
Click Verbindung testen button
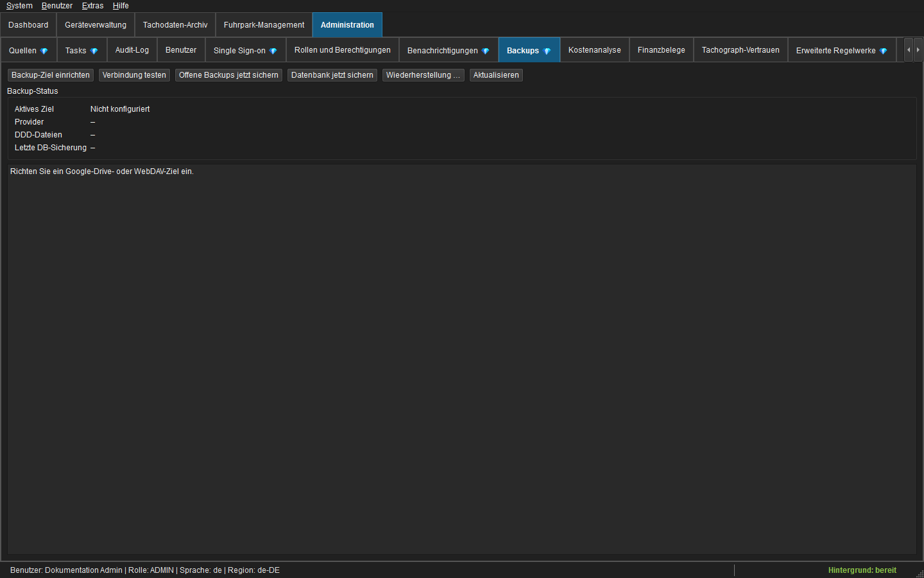coord(134,75)
